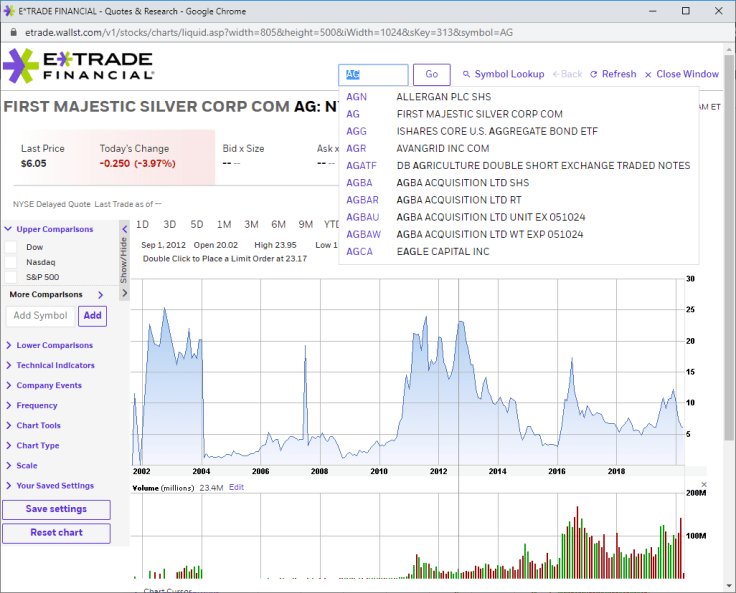Collapse sidebar with the Show/Hide left arrow
This screenshot has height=593, width=736.
[124, 230]
